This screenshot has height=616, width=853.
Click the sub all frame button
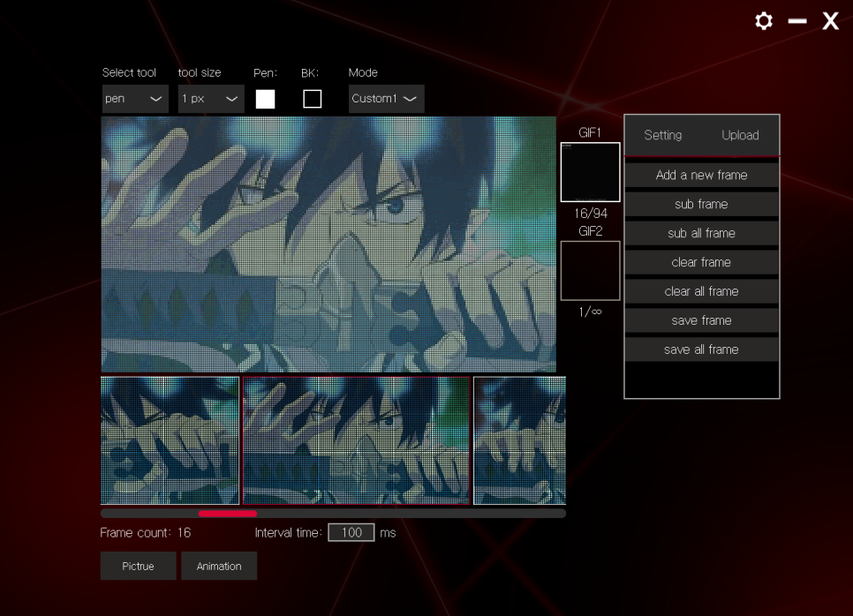tap(701, 233)
